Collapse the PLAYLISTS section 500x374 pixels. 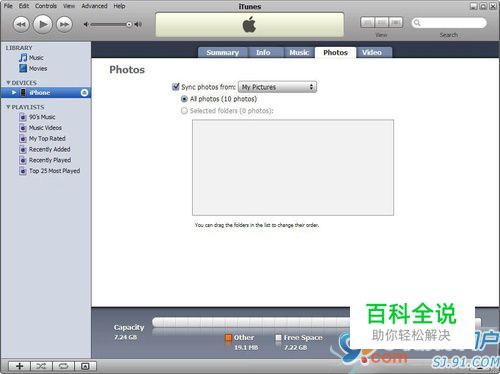tap(8, 107)
